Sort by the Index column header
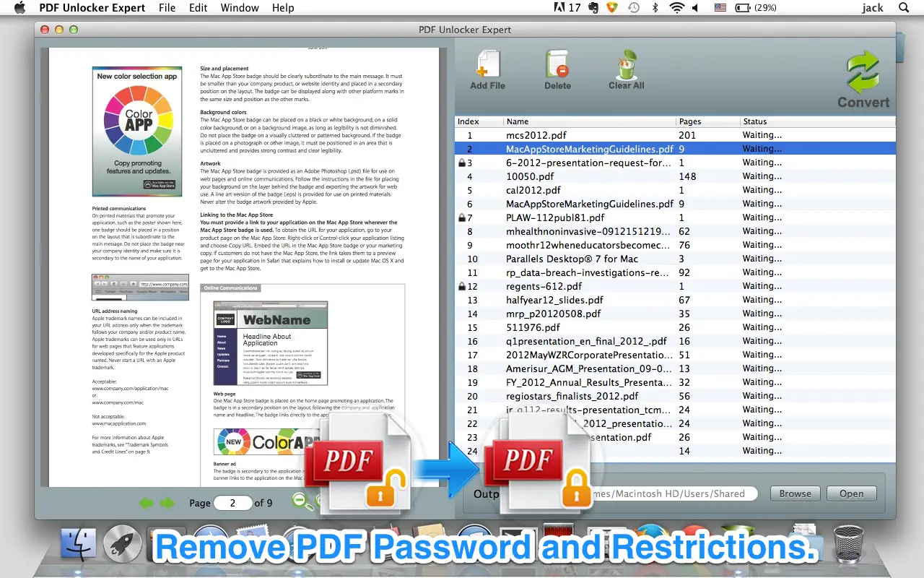 479,121
